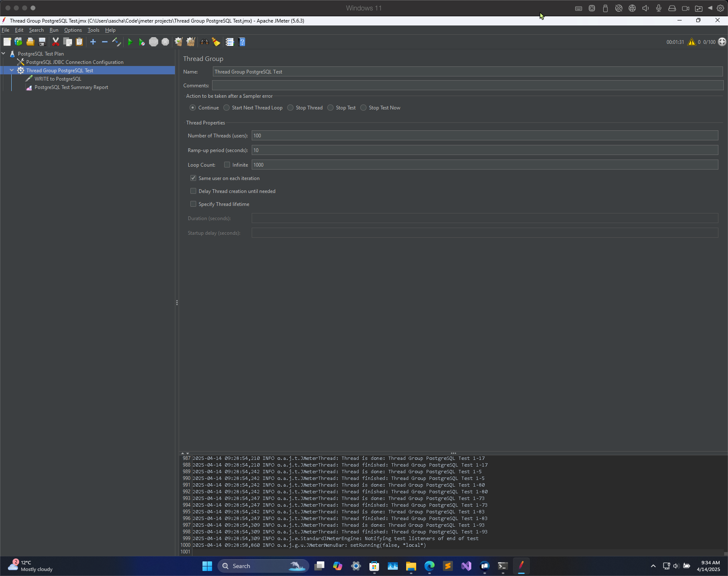Click the remote engines round icon at toolbar right
Screen dimensions: 728x576
[722, 42]
